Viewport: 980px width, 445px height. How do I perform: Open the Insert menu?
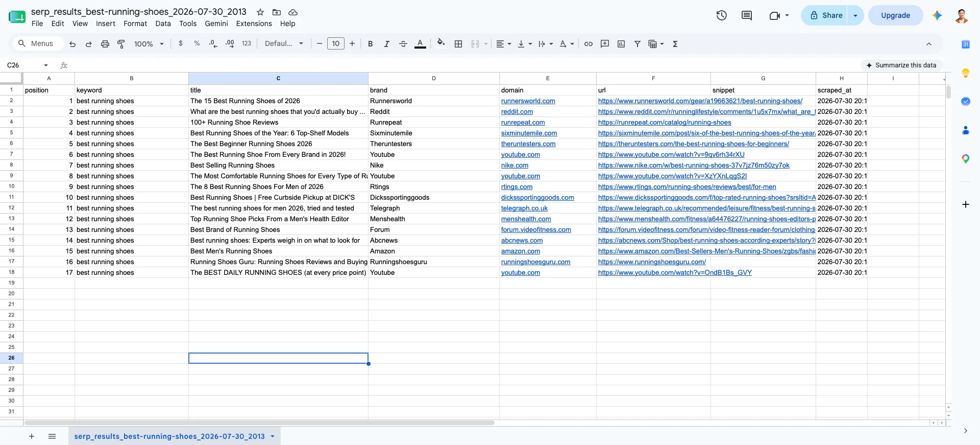pyautogui.click(x=106, y=24)
